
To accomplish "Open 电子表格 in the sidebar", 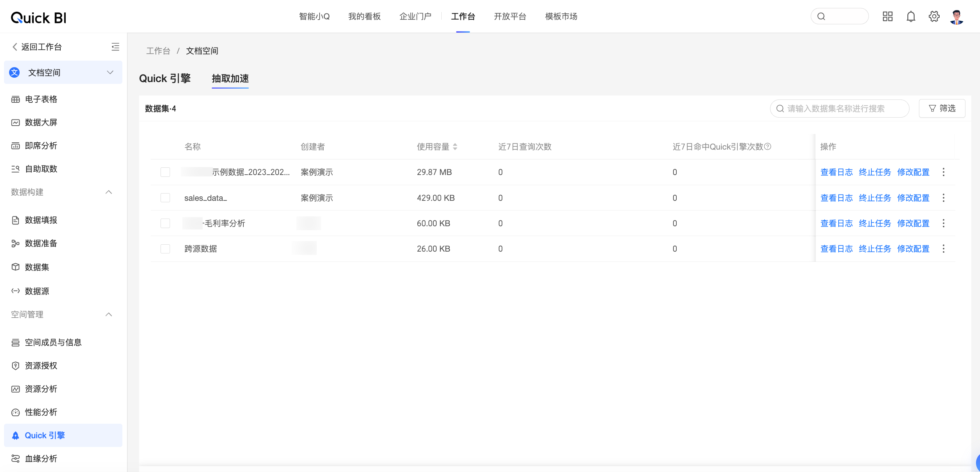I will pos(63,99).
